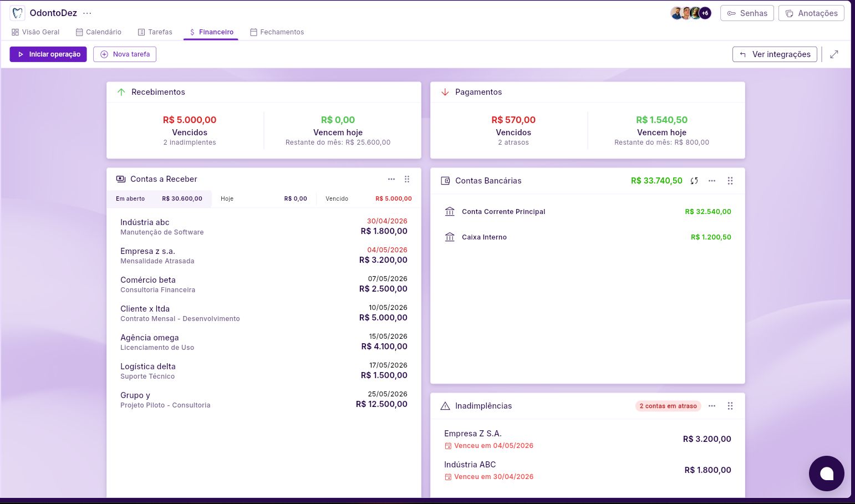Click Ver integrações button
855x504 pixels.
tap(775, 54)
